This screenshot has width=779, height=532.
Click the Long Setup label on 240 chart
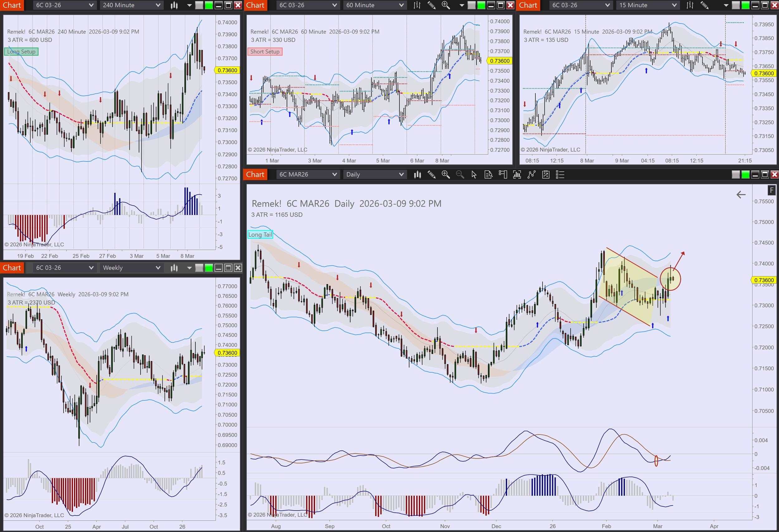click(21, 52)
